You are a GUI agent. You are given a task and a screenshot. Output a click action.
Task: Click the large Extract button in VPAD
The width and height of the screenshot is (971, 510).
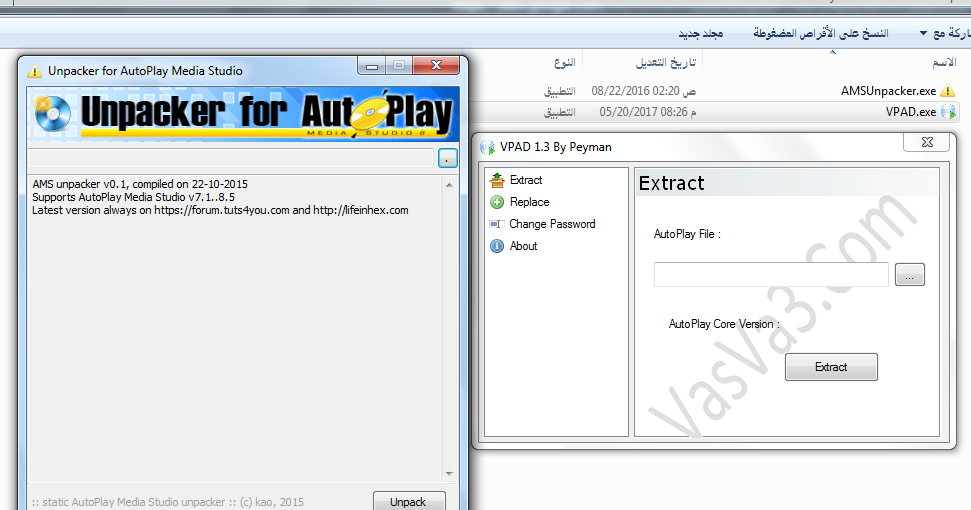[831, 367]
